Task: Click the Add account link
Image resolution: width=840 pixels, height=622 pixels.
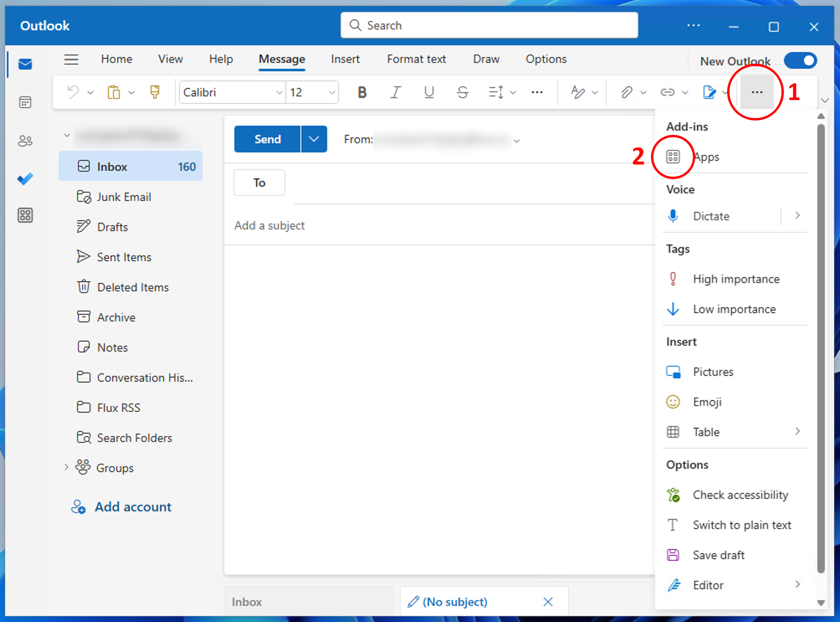Action: pyautogui.click(x=133, y=507)
